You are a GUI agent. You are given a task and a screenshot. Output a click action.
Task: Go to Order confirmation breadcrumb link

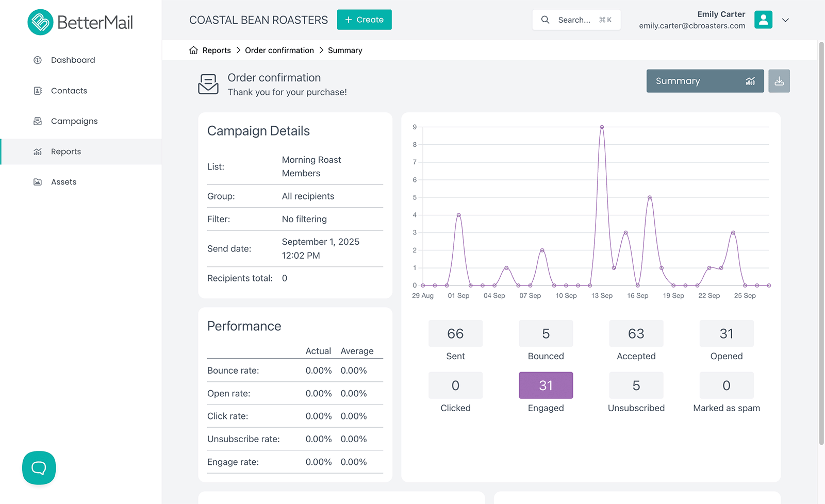279,51
